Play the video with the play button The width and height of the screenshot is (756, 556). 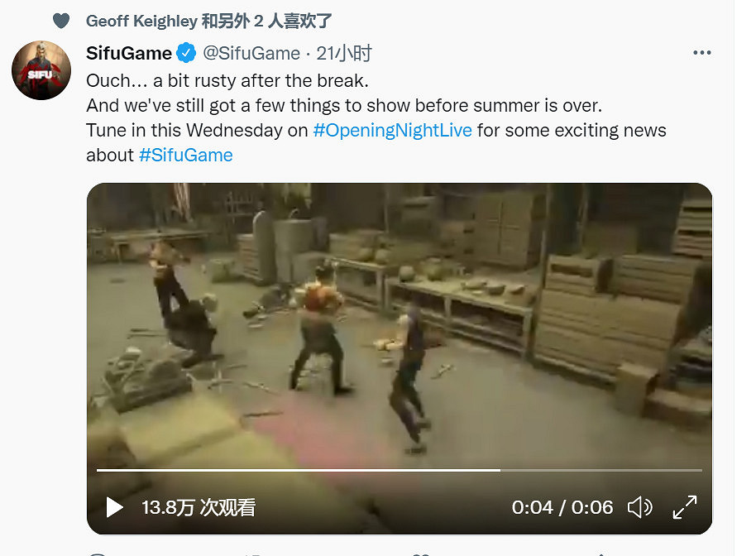(114, 507)
